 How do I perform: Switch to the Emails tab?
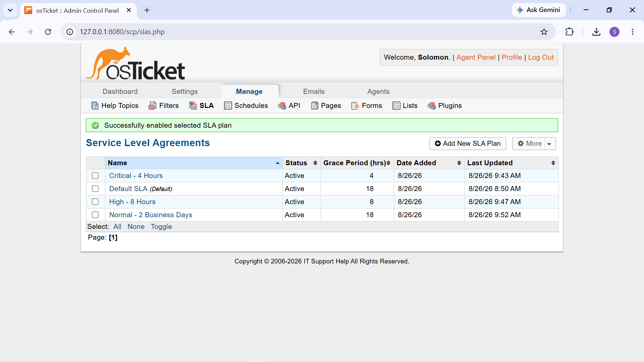[x=314, y=92]
